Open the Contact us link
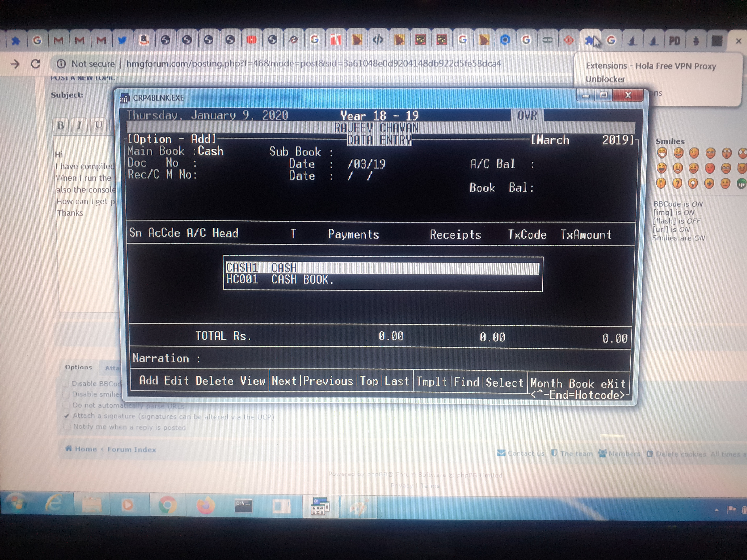 click(x=521, y=453)
